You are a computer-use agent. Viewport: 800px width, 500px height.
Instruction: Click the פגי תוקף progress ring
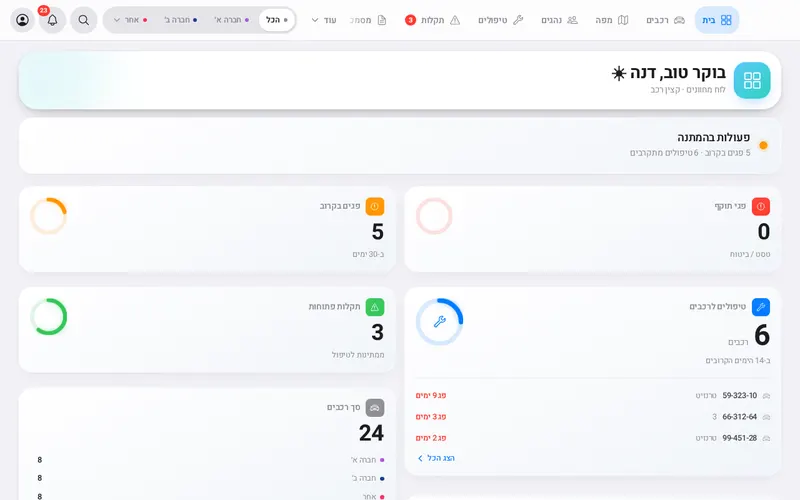click(x=434, y=216)
